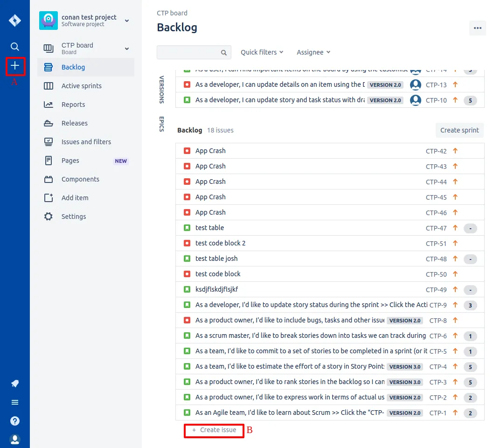
Task: Open the user profile avatar at bottom
Action: pyautogui.click(x=15, y=440)
